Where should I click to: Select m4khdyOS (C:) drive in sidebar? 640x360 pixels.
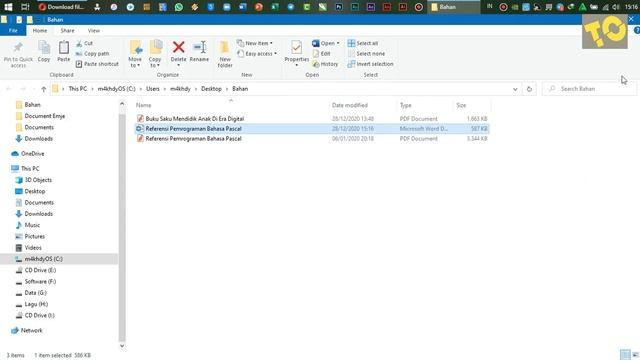[x=43, y=259]
